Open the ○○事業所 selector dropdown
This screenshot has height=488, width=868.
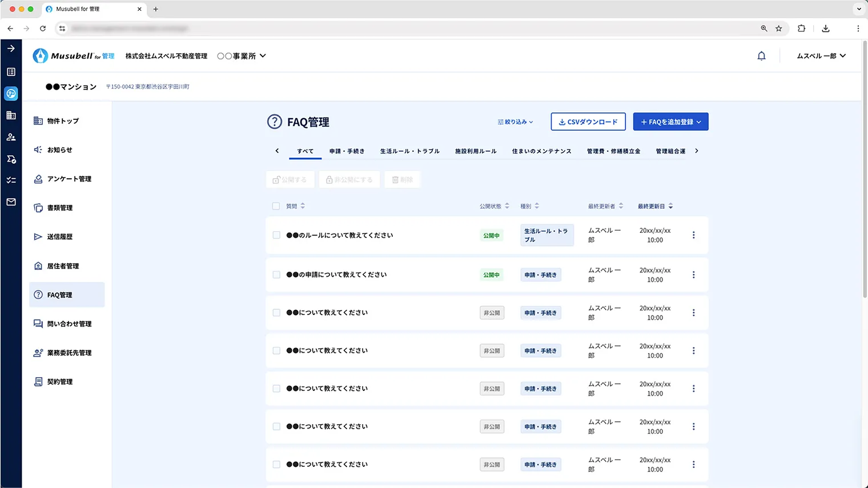point(242,55)
